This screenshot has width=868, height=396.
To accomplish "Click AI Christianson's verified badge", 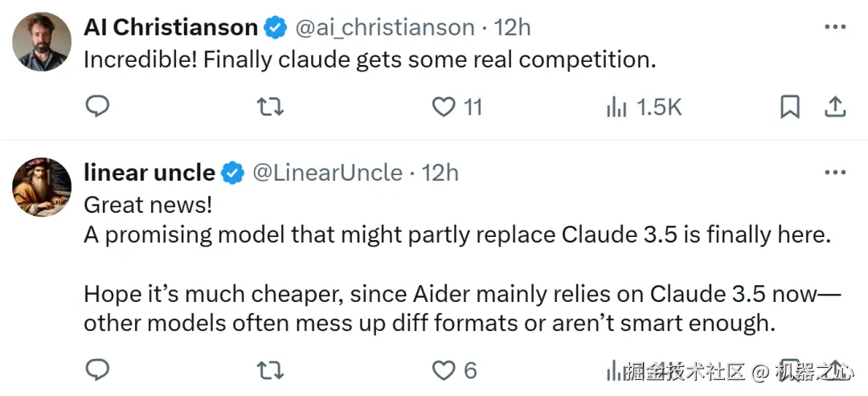I will pos(275,27).
